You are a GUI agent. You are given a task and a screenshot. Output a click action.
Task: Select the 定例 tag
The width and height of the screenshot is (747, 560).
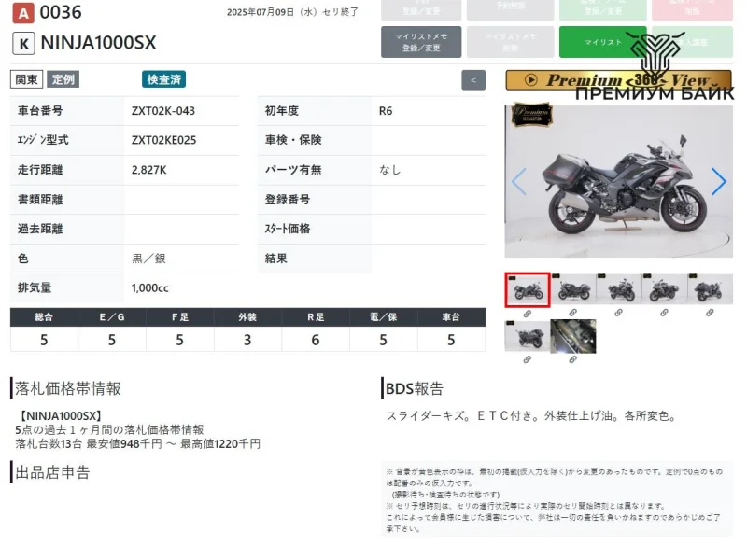coord(63,79)
